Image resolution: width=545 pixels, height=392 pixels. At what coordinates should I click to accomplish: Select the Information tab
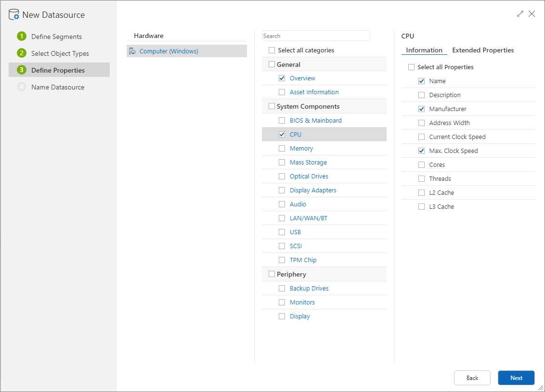(424, 50)
